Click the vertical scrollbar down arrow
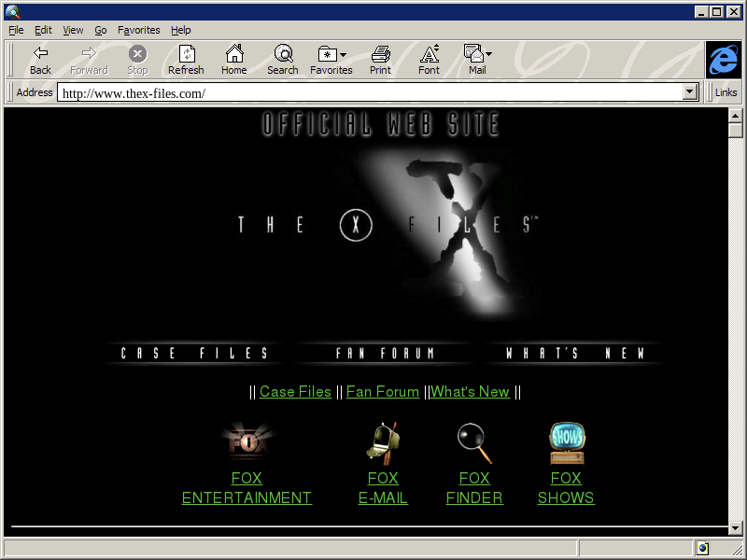 735,527
